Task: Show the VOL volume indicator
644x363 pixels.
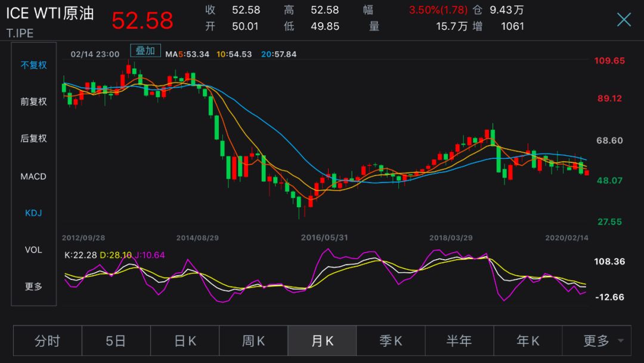Action: coord(33,250)
